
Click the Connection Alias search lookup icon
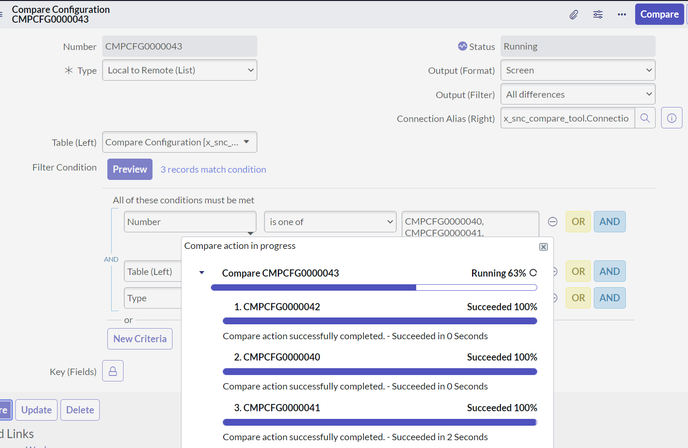[646, 118]
